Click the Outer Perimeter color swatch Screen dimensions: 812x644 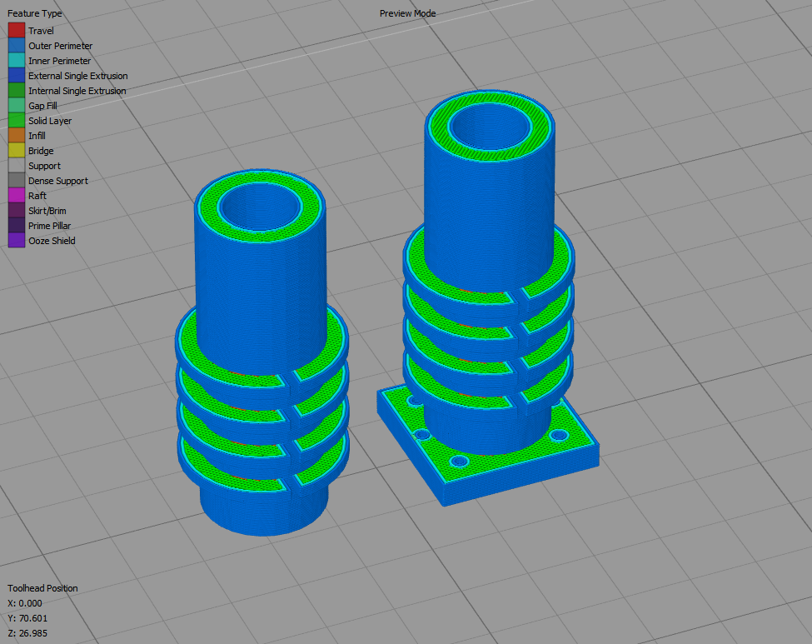point(17,46)
